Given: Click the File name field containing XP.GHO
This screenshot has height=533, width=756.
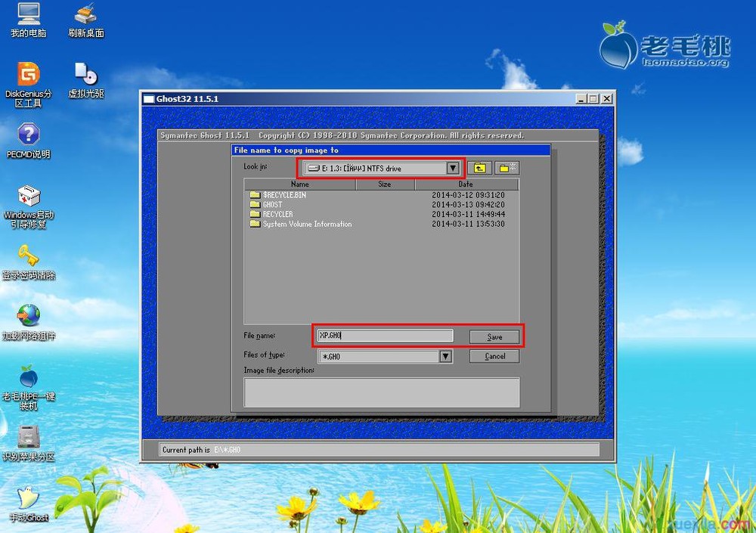Looking at the screenshot, I should tap(385, 336).
